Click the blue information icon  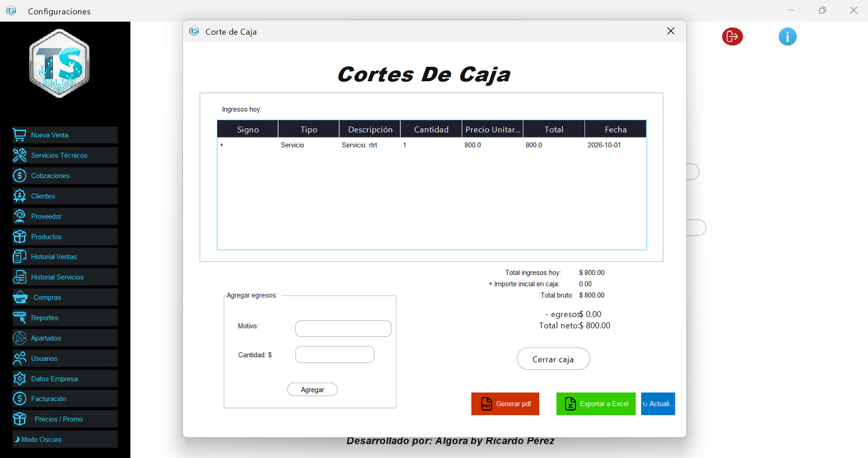[x=788, y=36]
